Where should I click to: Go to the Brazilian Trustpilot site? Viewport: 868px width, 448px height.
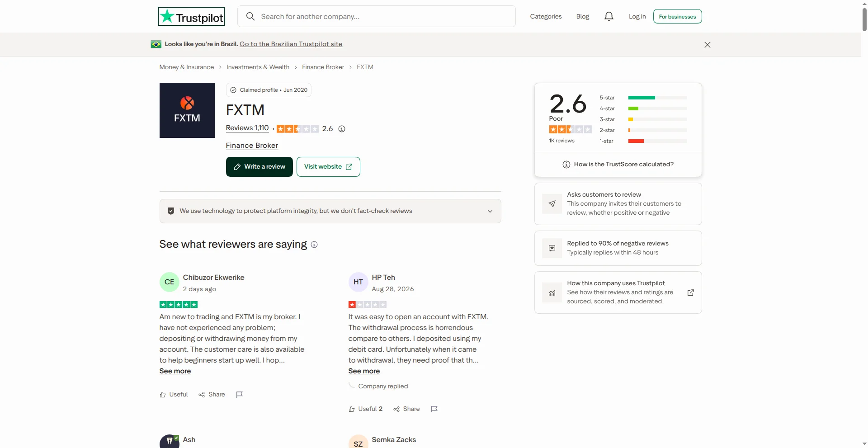pyautogui.click(x=291, y=44)
